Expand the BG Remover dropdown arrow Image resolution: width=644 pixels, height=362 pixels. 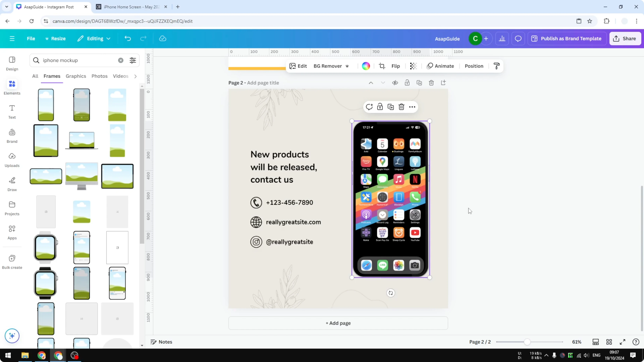(347, 66)
